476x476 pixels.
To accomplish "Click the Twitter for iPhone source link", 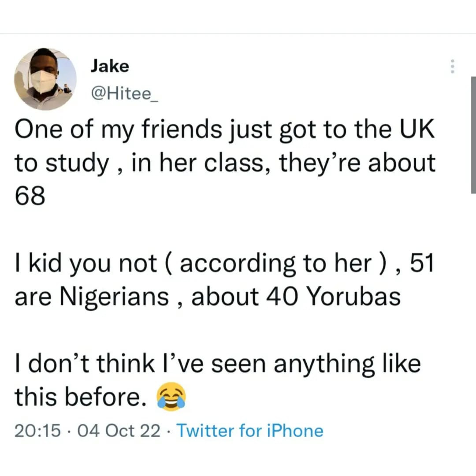I will [250, 431].
